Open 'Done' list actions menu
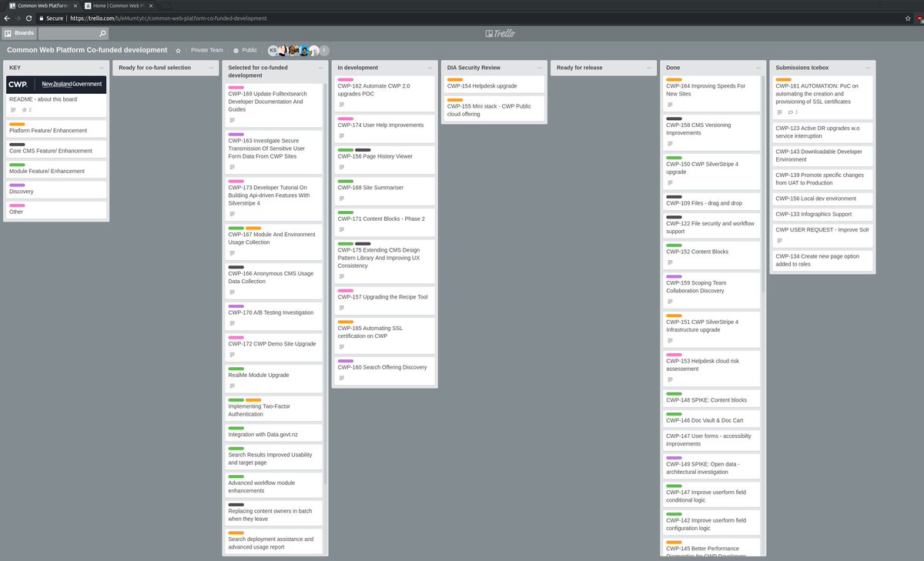The width and height of the screenshot is (924, 561). pyautogui.click(x=758, y=68)
